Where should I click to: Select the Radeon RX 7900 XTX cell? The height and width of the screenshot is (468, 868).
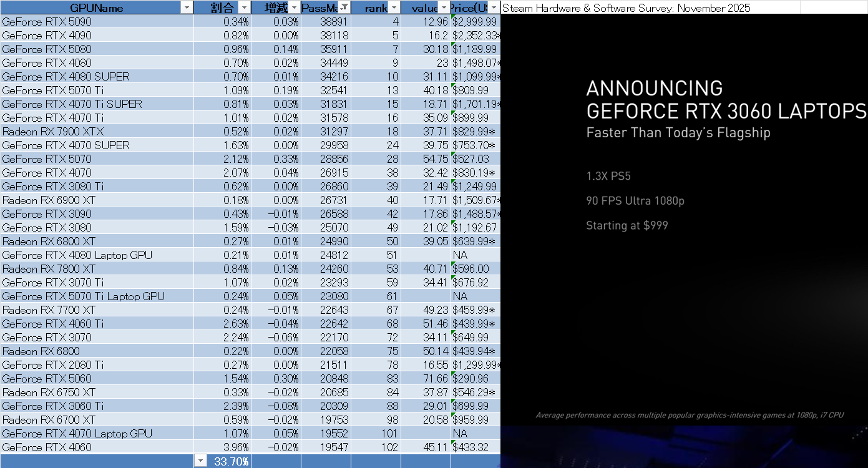[97, 132]
